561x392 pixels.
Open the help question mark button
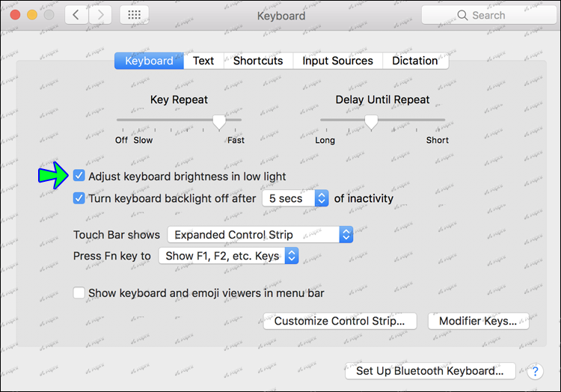[x=536, y=371]
